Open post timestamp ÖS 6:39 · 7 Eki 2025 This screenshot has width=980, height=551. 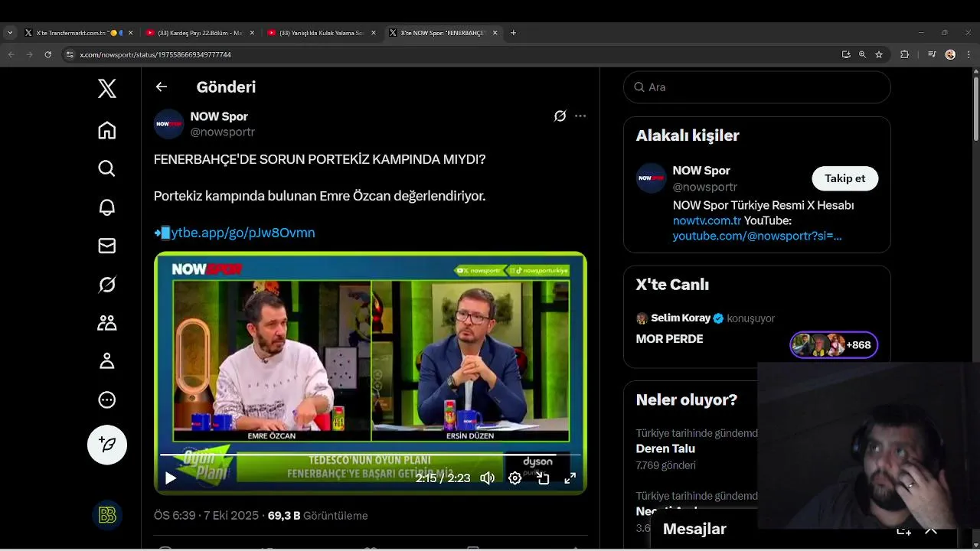207,516
